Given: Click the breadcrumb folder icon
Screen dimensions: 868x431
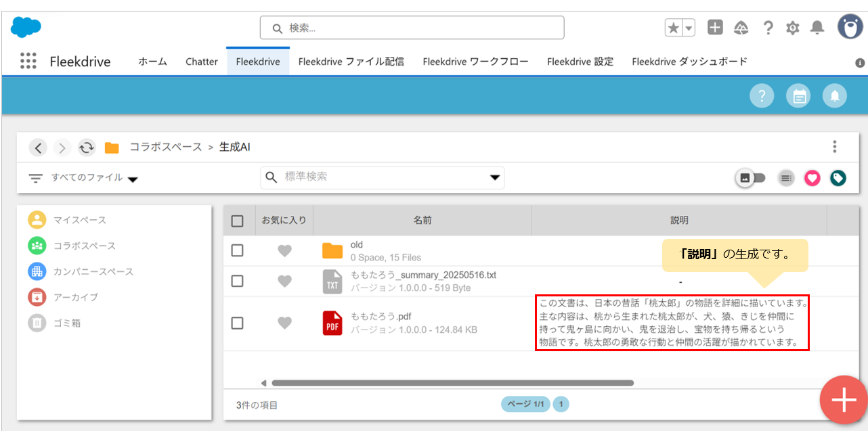Looking at the screenshot, I should click(x=112, y=148).
